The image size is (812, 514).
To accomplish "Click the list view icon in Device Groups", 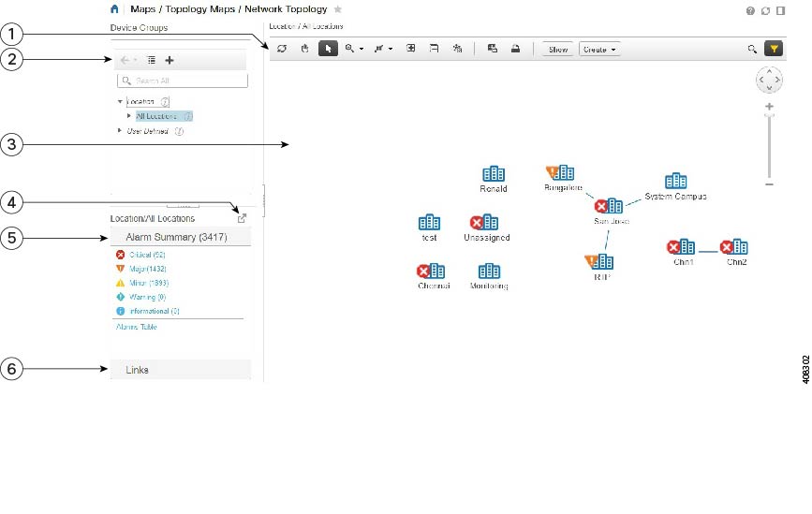I will click(x=151, y=61).
